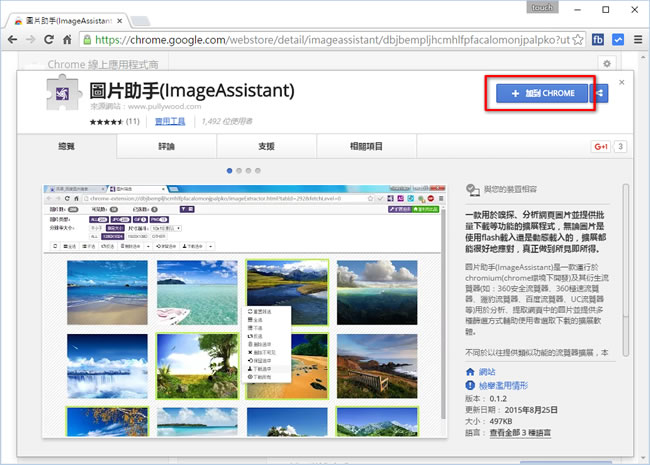The width and height of the screenshot is (650, 465).
Task: Click the touch indicator in title bar
Action: [542, 7]
